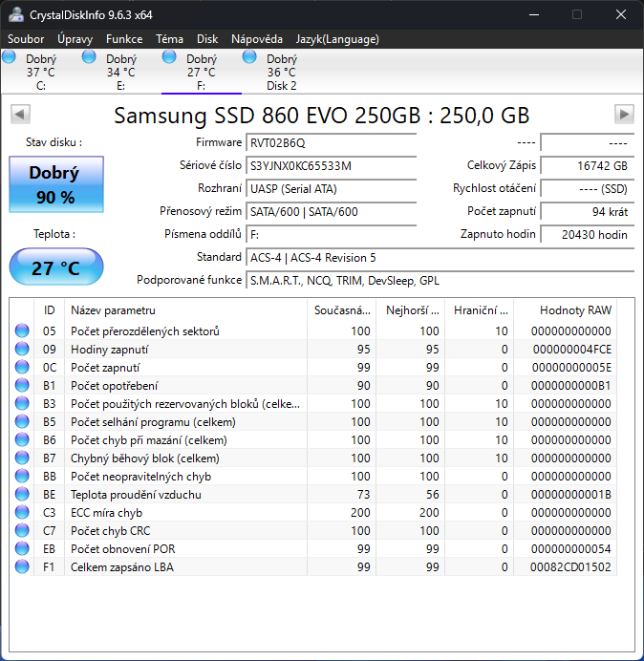644x661 pixels.
Task: Click the Hodnoty RAW column header
Action: pos(565,310)
